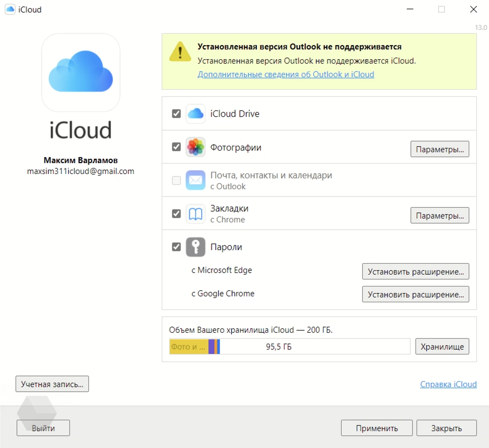Uncheck the Фотографии checkbox
The image size is (489, 448).
click(x=176, y=147)
